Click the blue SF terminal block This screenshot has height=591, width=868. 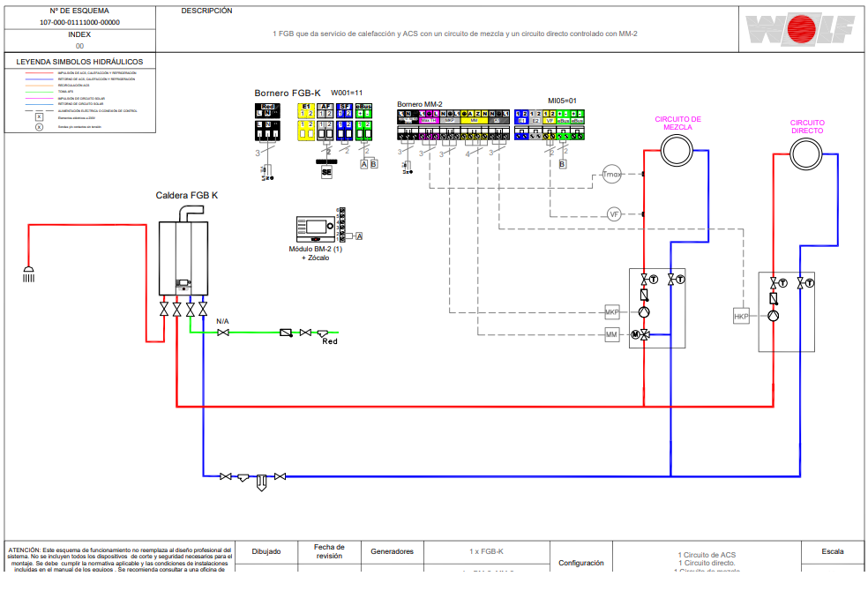coord(344,122)
